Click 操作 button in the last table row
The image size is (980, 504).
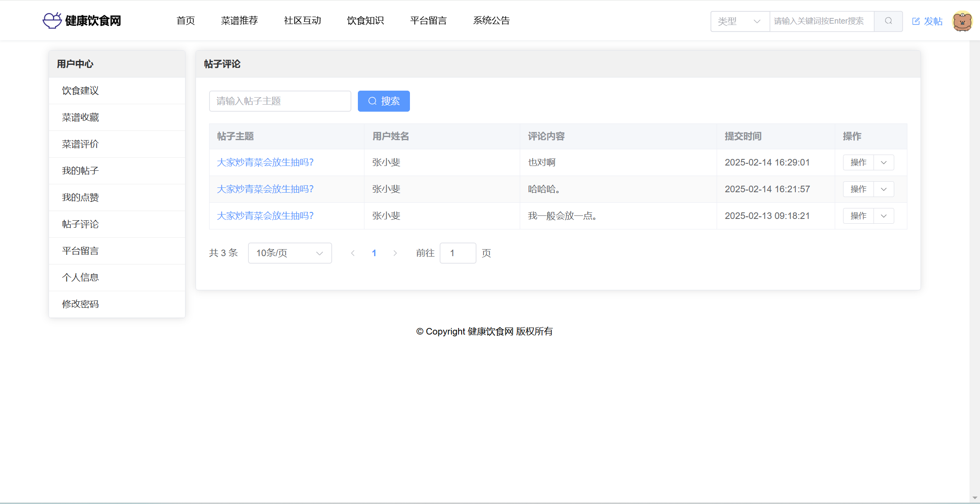pyautogui.click(x=858, y=216)
